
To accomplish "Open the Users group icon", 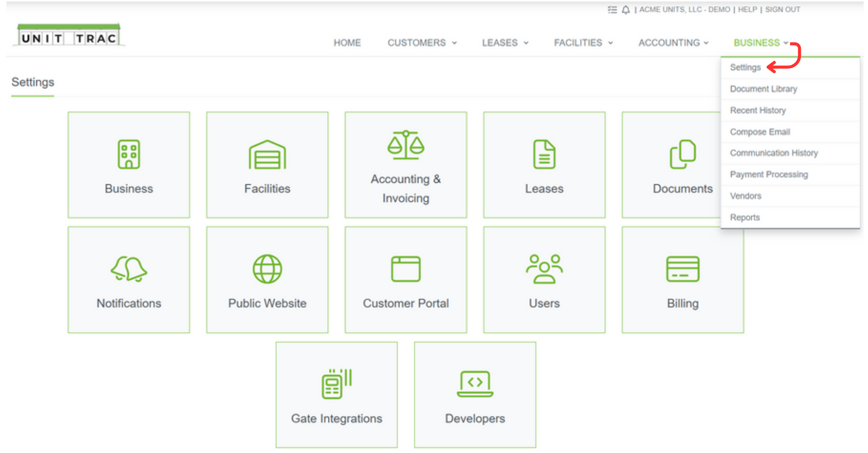I will click(544, 269).
